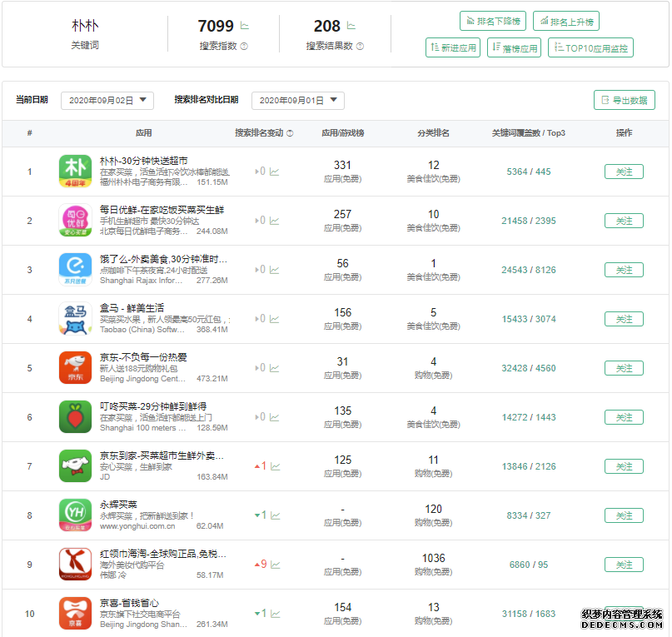Click the 排名下降榜 button
The width and height of the screenshot is (672, 637).
(492, 22)
